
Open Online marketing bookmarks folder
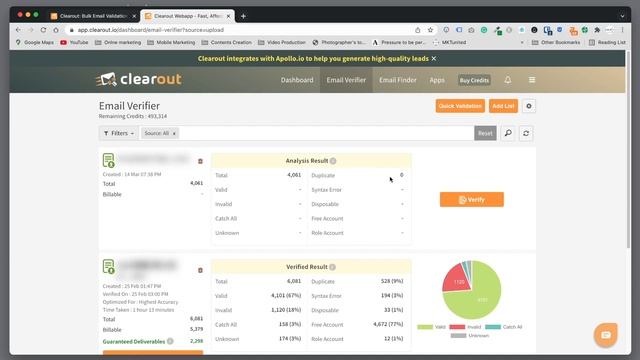[x=118, y=42]
